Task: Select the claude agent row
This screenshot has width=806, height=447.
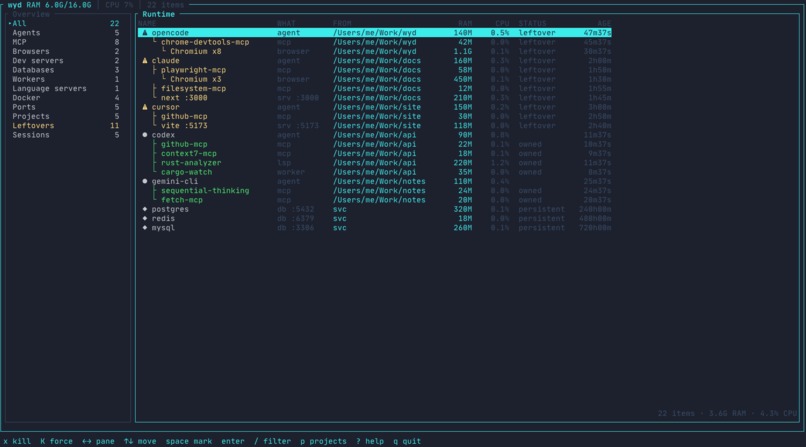Action: point(375,60)
